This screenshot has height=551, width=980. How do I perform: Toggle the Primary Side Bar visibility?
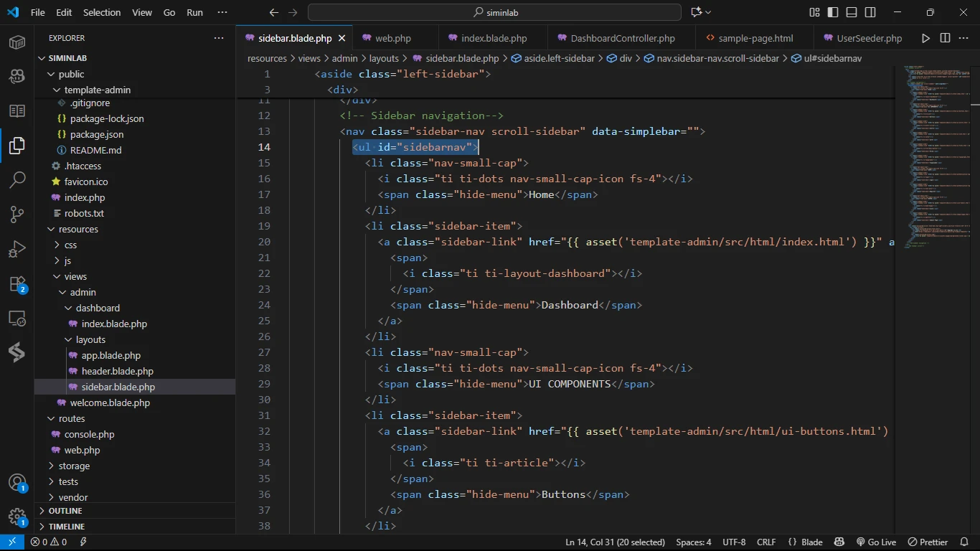point(833,12)
